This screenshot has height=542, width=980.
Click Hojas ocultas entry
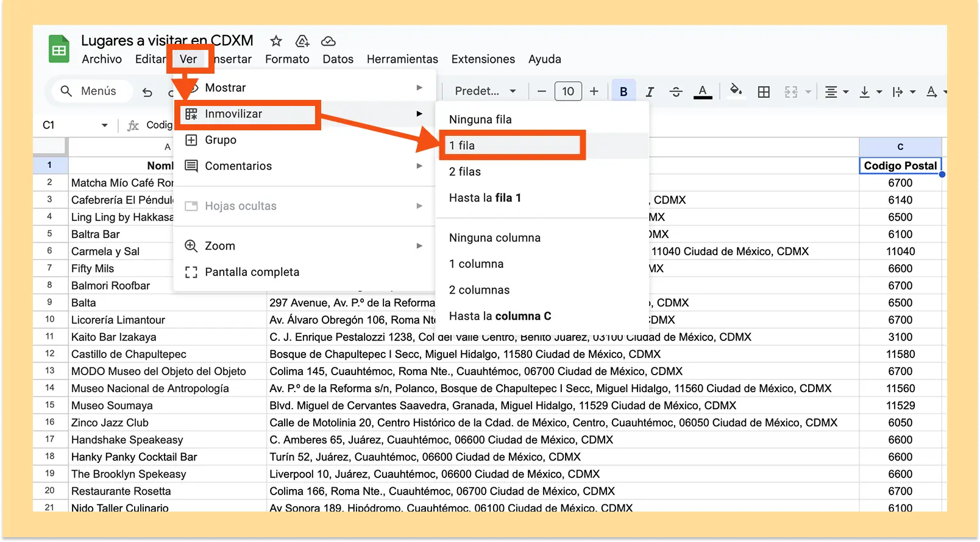click(305, 206)
